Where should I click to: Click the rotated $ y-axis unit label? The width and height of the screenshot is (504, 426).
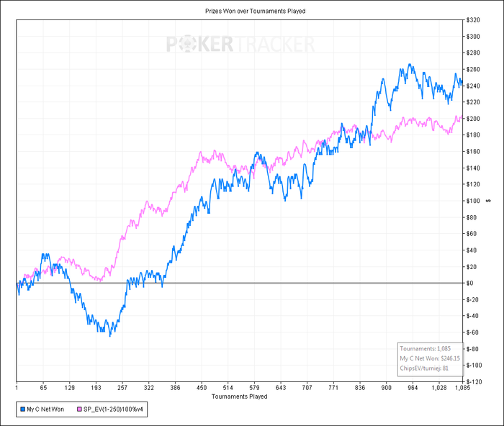pos(489,201)
